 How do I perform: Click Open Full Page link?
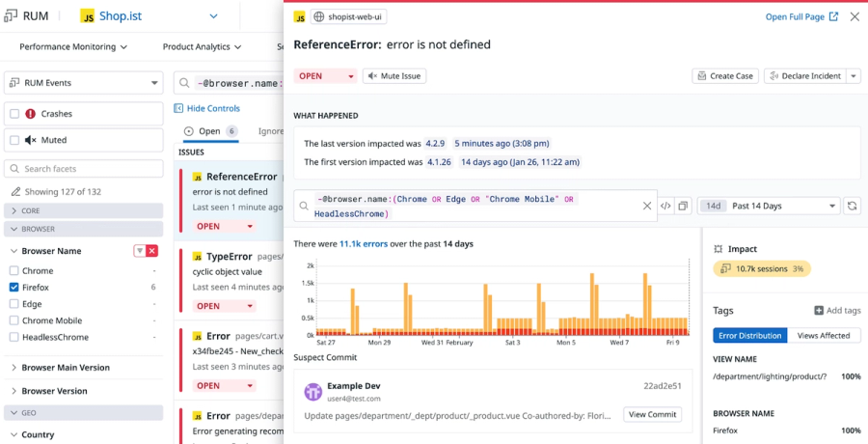tap(801, 17)
